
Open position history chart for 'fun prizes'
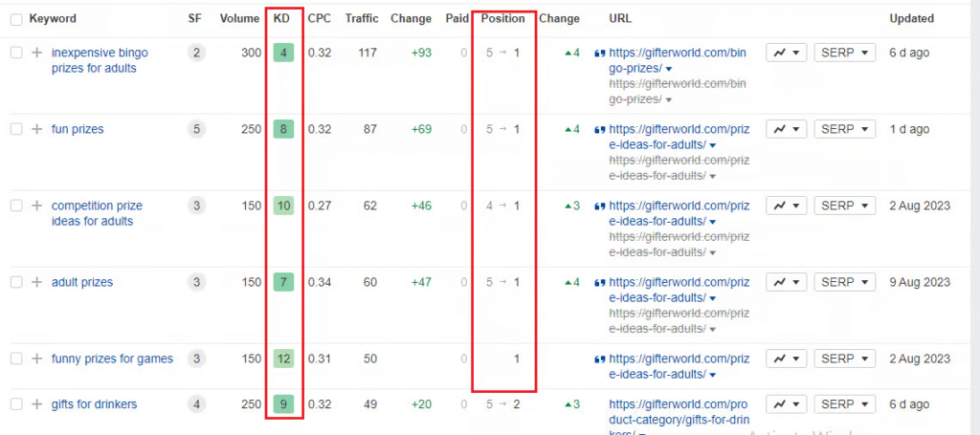(786, 129)
